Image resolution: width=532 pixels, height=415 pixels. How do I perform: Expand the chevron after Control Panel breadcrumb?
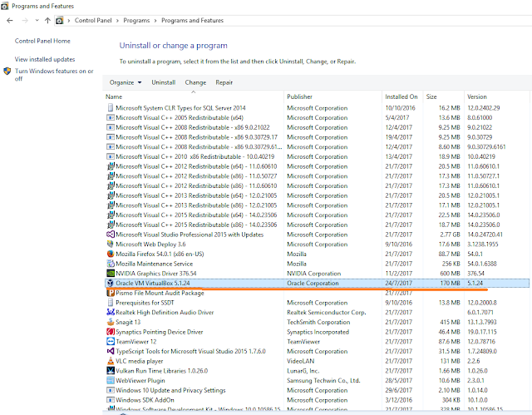click(x=117, y=21)
